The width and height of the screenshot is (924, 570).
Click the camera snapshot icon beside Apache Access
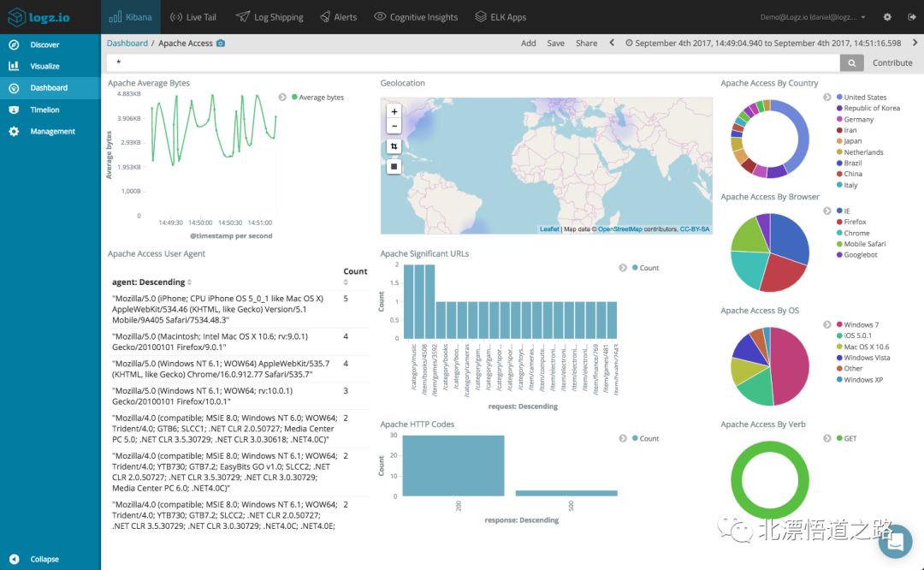point(221,43)
